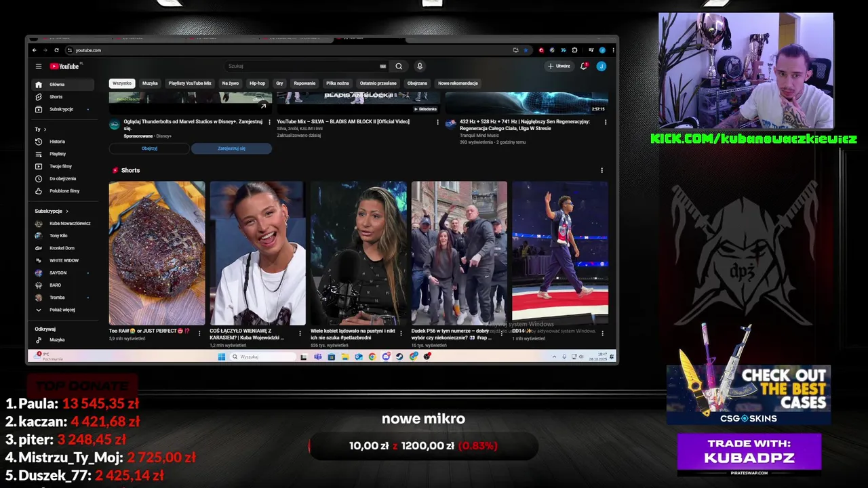Expand Pokaż więcej in subscriptions list
The width and height of the screenshot is (868, 488).
(x=64, y=310)
